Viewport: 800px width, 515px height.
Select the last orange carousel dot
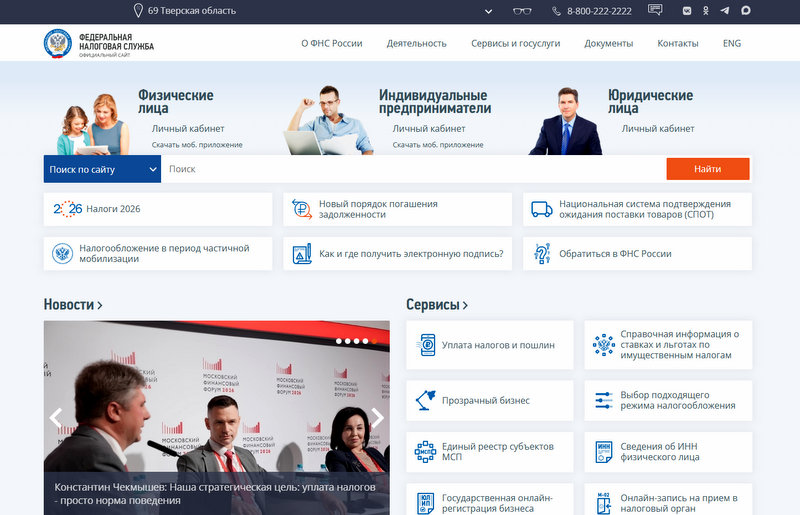(374, 341)
